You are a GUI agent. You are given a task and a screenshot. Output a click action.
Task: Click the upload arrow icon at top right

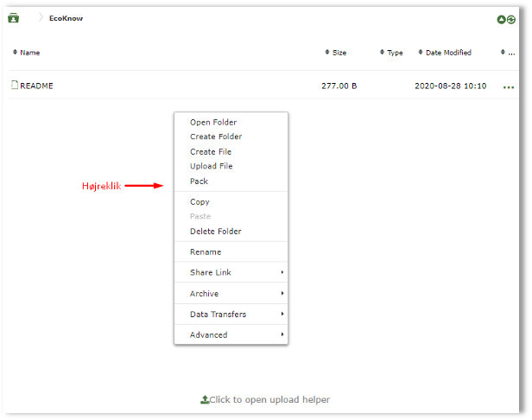click(x=502, y=20)
